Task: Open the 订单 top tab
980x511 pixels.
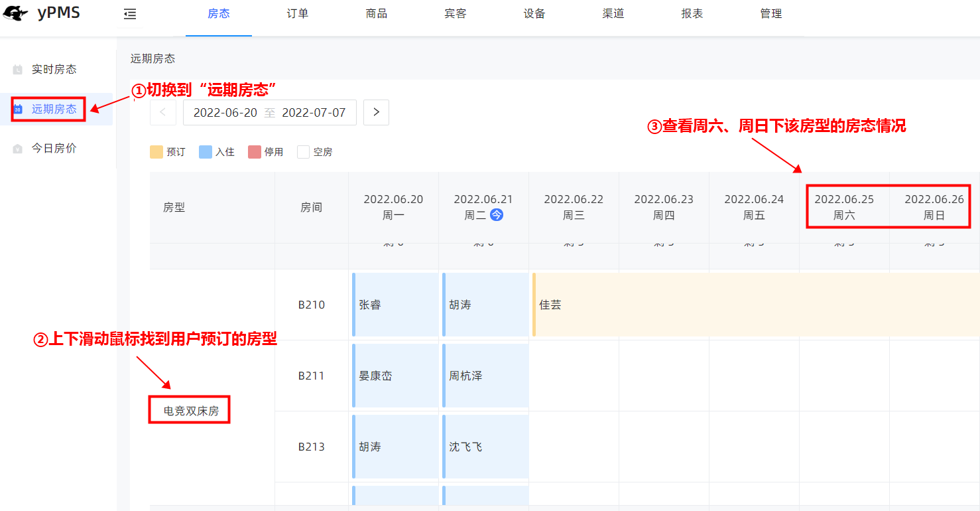Action: (x=298, y=13)
